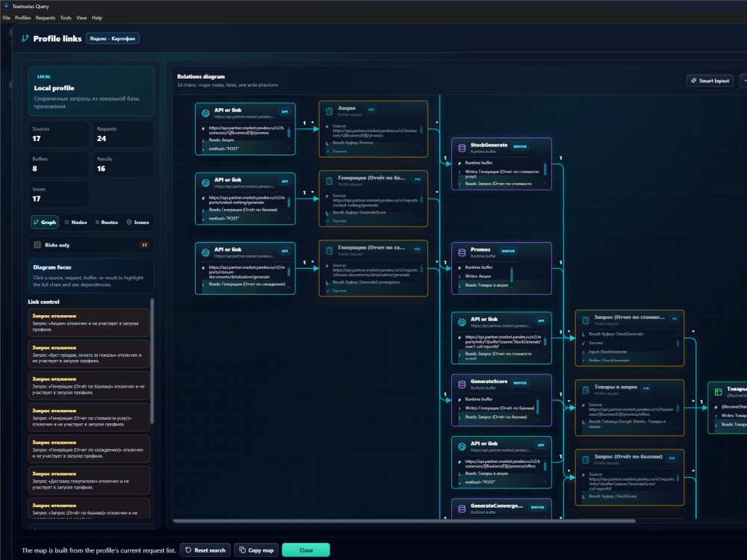This screenshot has height=560, width=747.
Task: Click the Smart layout button
Action: pos(710,81)
